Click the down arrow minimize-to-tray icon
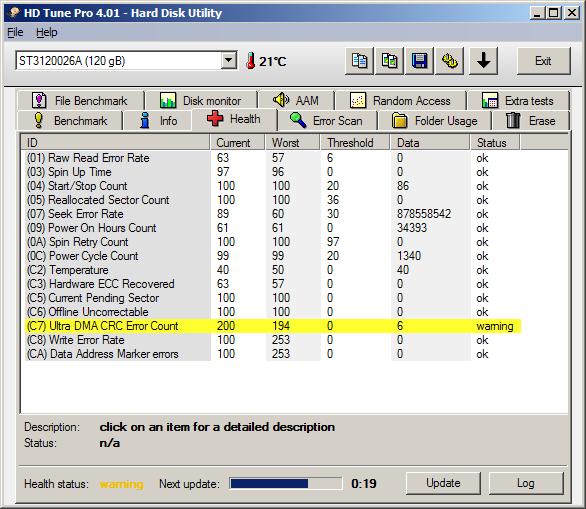Image resolution: width=586 pixels, height=509 pixels. click(483, 61)
